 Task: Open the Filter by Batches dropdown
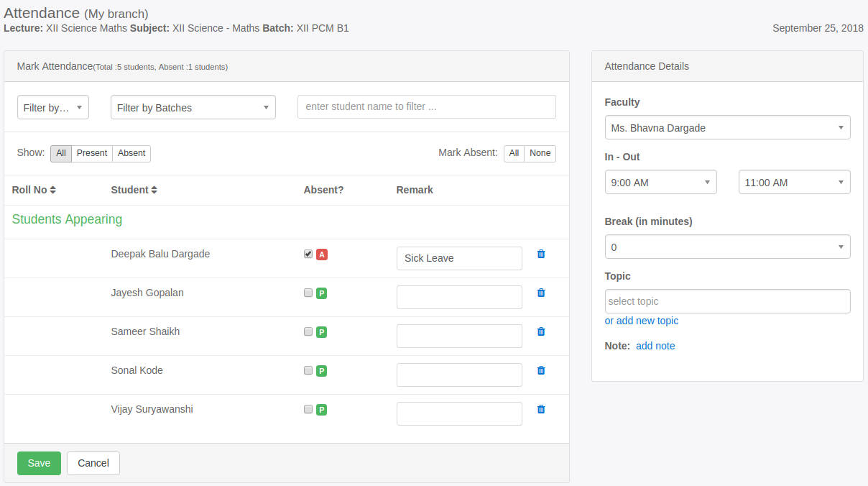click(x=193, y=106)
